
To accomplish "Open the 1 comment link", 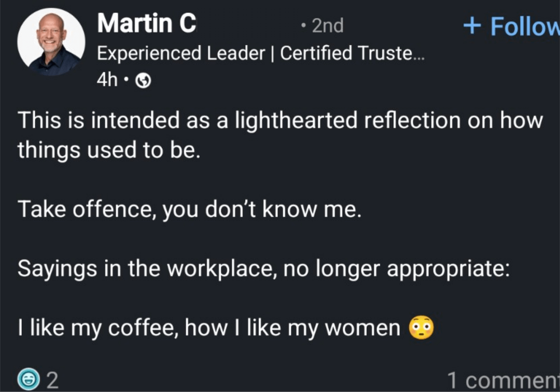I will point(503,380).
